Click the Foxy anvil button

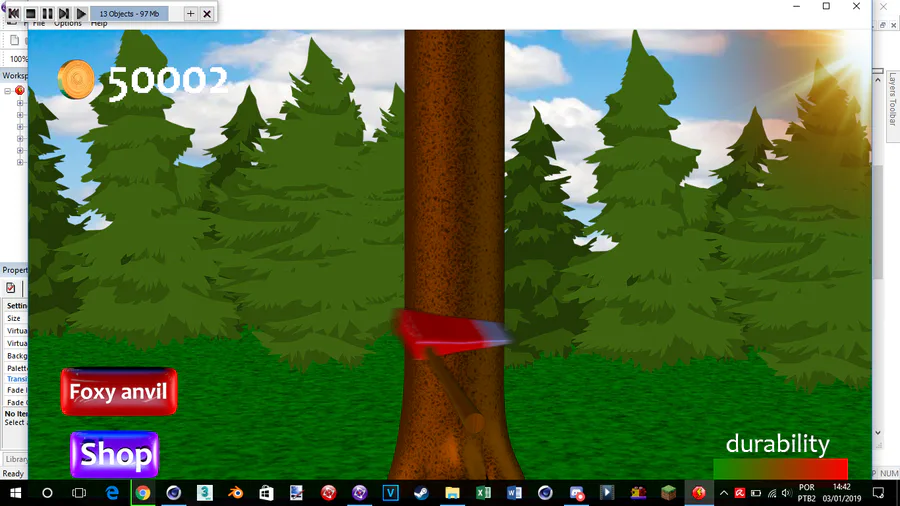[x=119, y=392]
